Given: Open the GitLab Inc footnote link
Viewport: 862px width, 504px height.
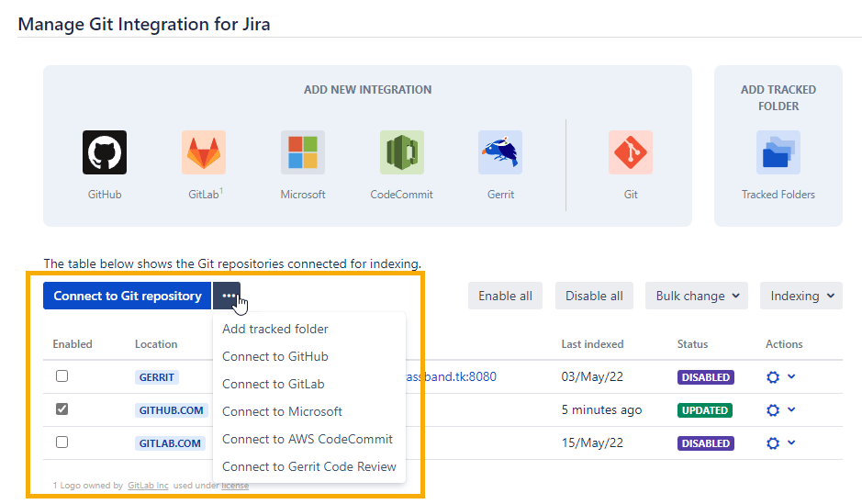Looking at the screenshot, I should (x=148, y=486).
